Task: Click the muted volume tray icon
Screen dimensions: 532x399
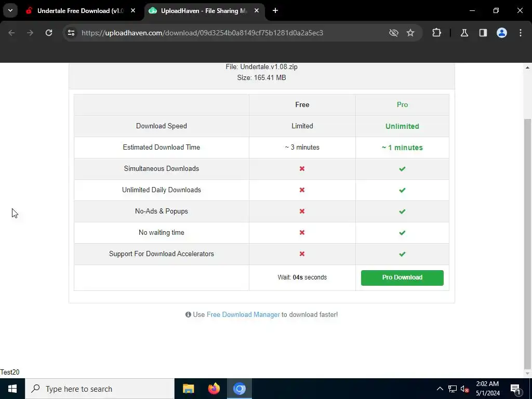Action: (465, 389)
